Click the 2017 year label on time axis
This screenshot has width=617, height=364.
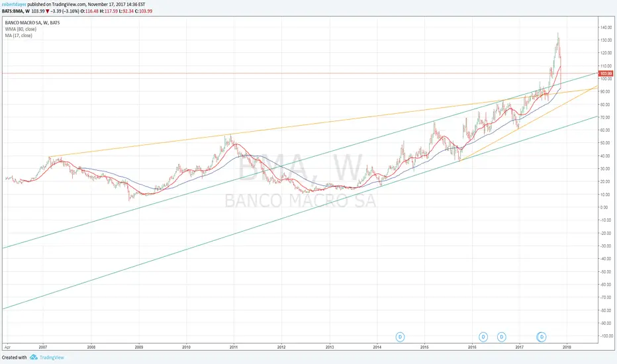tap(520, 347)
